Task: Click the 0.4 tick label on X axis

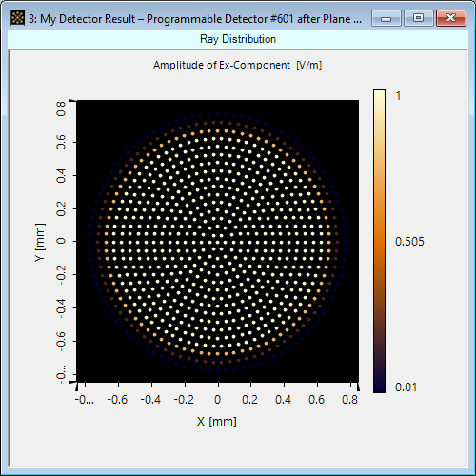Action: (x=283, y=399)
